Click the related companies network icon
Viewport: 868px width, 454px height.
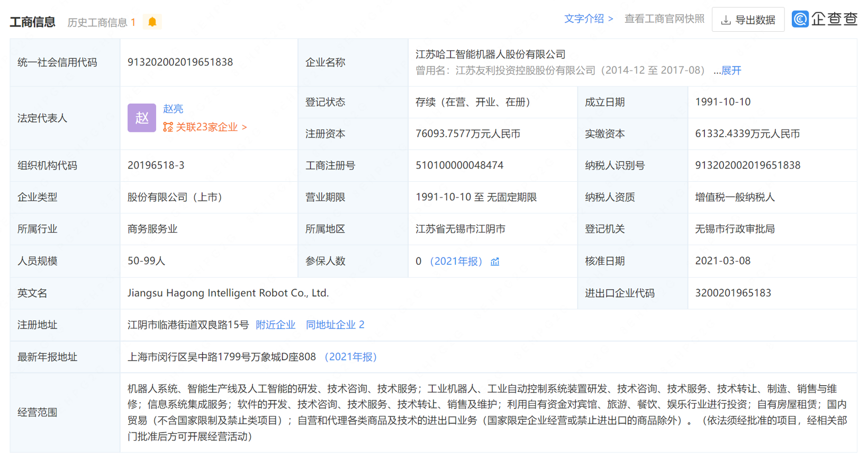coord(168,127)
